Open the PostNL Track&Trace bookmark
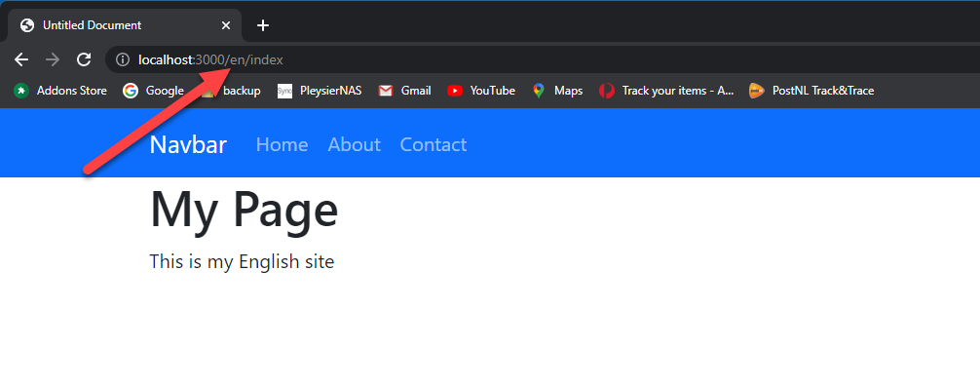The width and height of the screenshot is (980, 386). (x=811, y=91)
